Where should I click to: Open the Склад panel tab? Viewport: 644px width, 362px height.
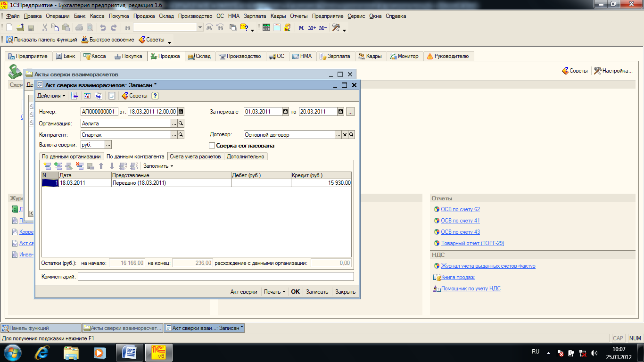click(x=199, y=56)
